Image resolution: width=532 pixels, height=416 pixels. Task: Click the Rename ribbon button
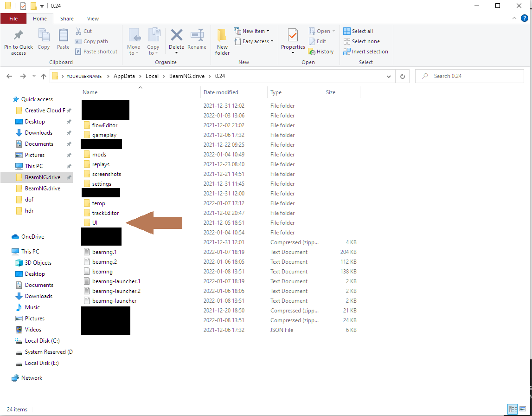tap(197, 39)
